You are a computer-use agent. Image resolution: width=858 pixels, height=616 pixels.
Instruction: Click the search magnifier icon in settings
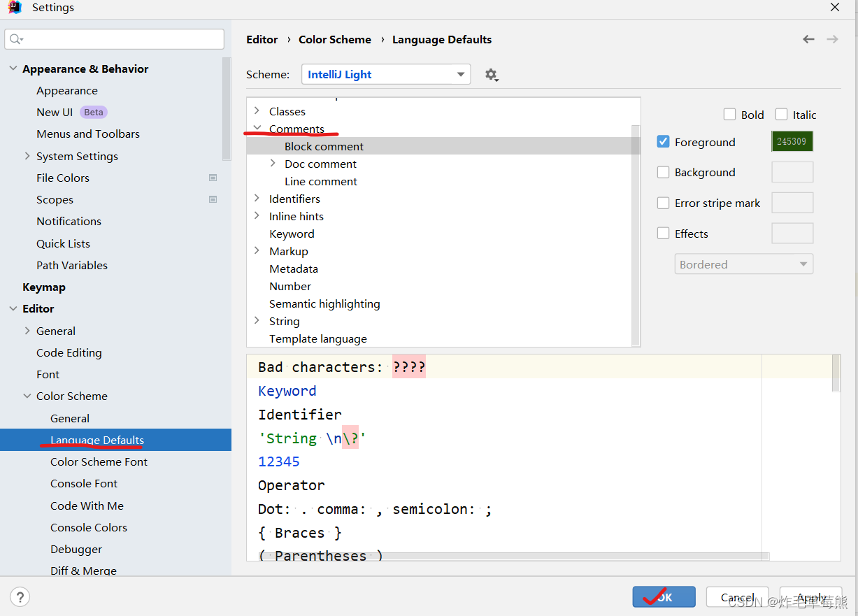(16, 39)
